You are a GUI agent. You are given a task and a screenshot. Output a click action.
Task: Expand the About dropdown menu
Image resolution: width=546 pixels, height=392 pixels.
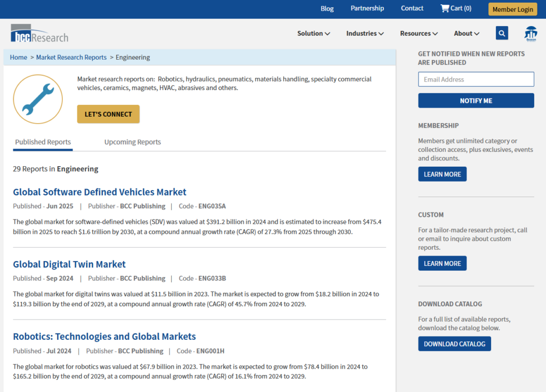coord(467,34)
